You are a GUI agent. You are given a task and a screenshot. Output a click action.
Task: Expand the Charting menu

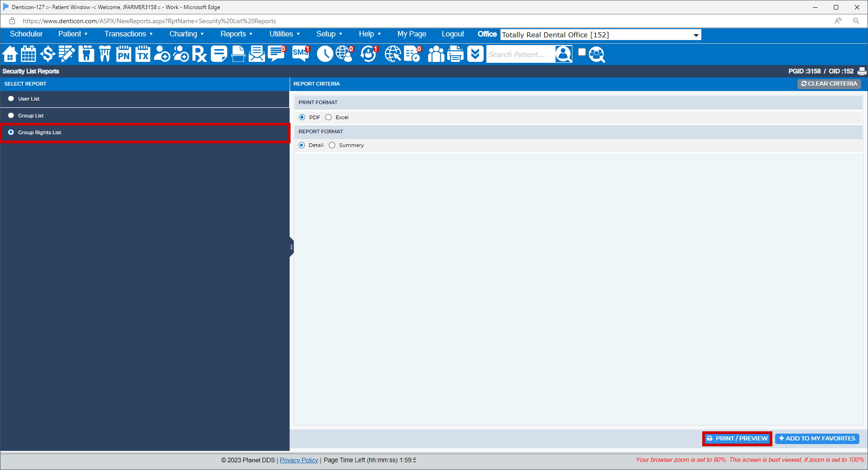[187, 34]
